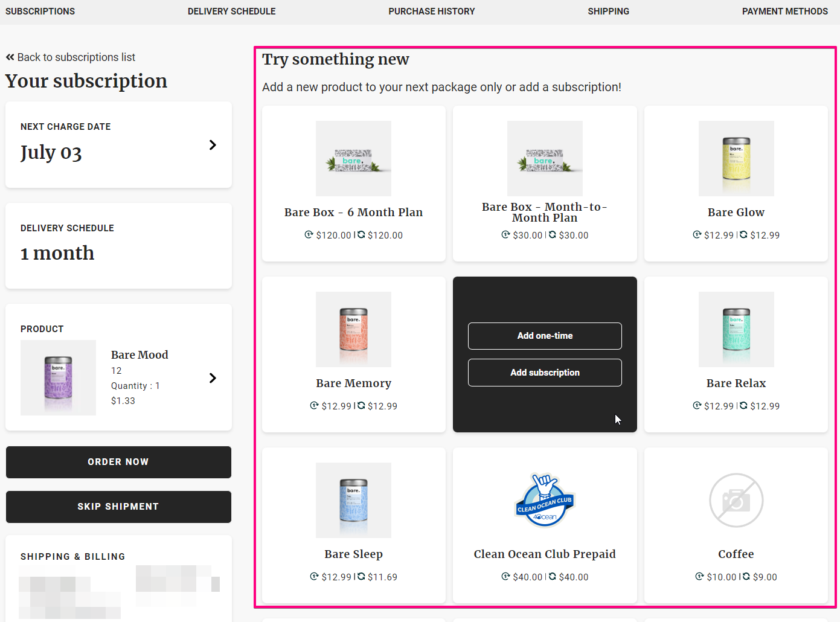Viewport: 840px width, 622px height.
Task: Switch to the Delivery Schedule tab
Action: tap(231, 11)
